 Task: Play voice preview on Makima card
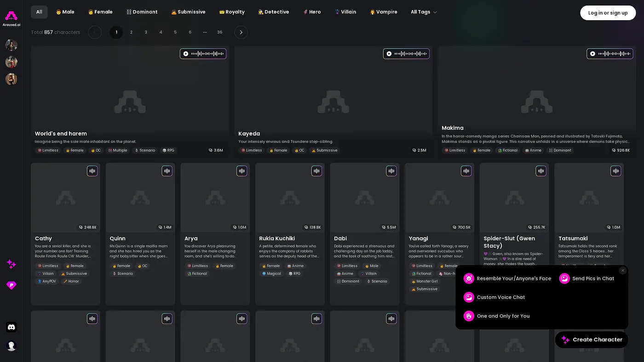610,54
